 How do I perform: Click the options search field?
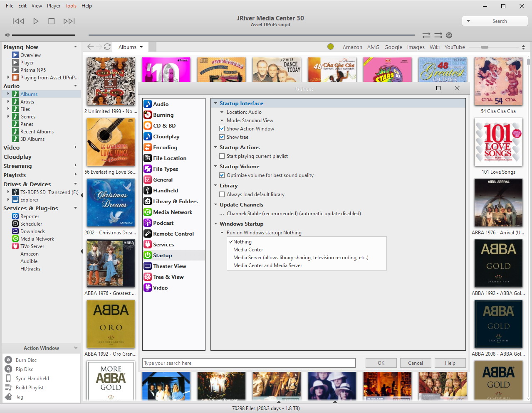point(249,363)
